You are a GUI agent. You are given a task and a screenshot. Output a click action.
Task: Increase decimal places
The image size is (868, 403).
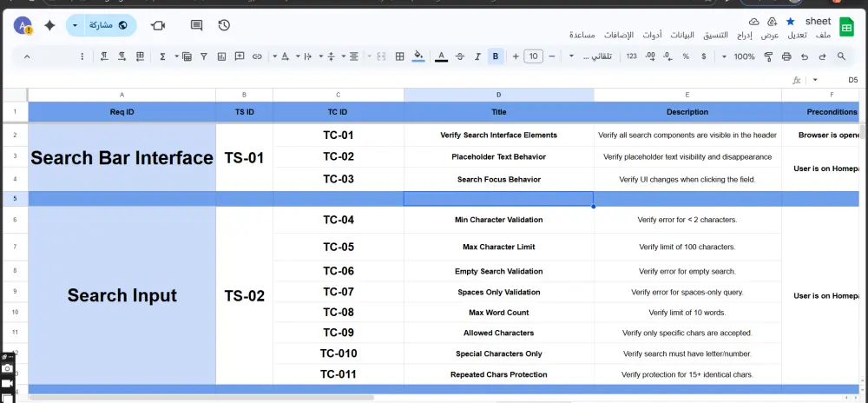click(650, 56)
